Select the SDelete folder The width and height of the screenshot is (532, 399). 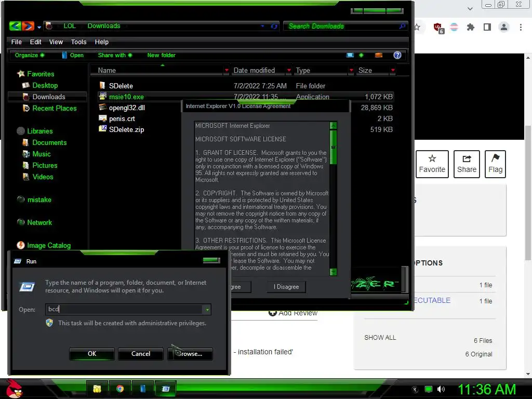tap(121, 86)
